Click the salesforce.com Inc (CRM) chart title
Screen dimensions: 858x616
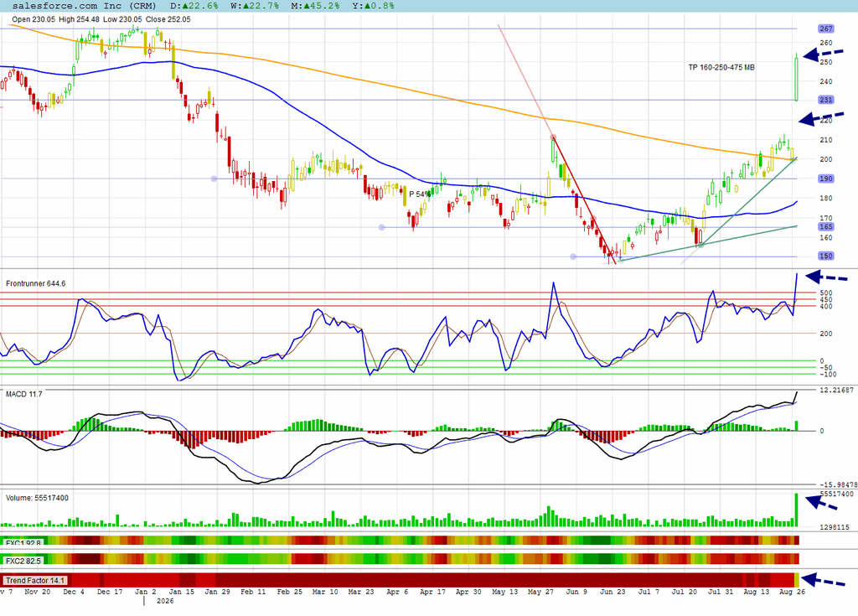(x=84, y=6)
